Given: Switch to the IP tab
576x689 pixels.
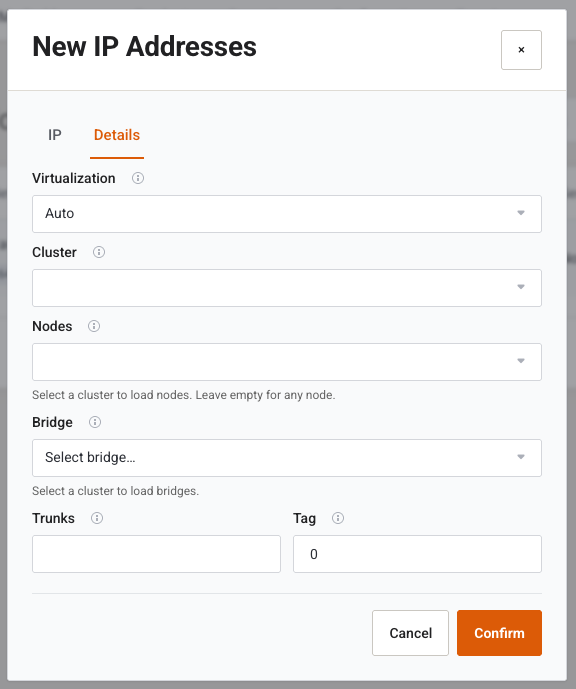Looking at the screenshot, I should click(x=55, y=135).
